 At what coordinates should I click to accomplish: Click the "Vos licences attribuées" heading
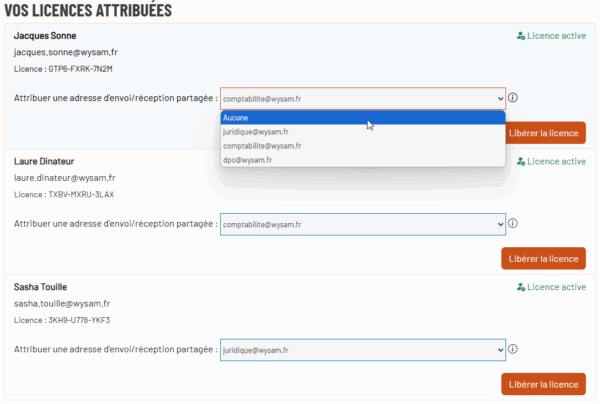tap(87, 10)
